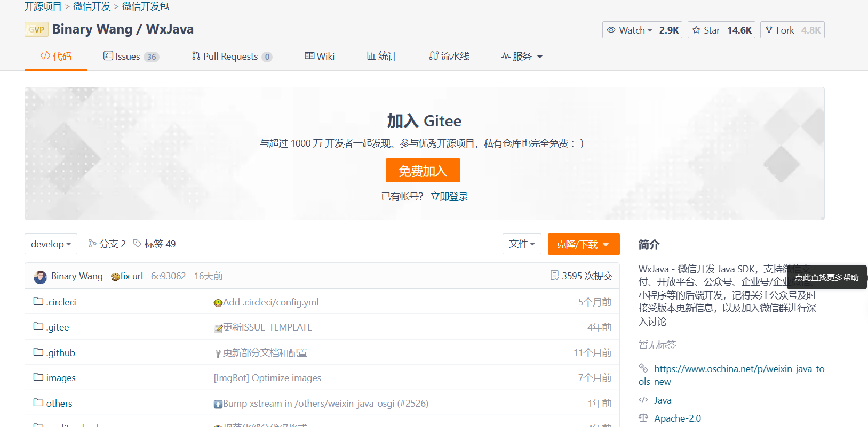Click Binary Wang author name in commit row
Screen dimensions: 868x427
[x=77, y=276]
